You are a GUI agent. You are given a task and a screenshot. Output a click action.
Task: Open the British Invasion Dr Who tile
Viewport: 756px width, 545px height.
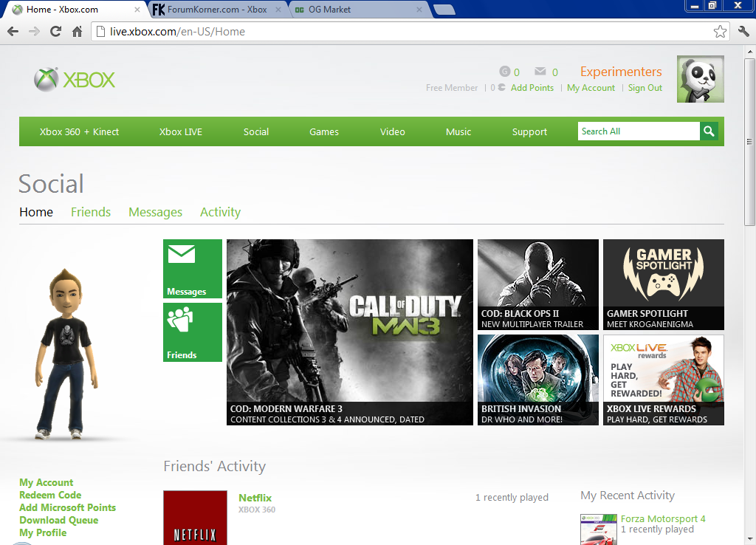[538, 380]
